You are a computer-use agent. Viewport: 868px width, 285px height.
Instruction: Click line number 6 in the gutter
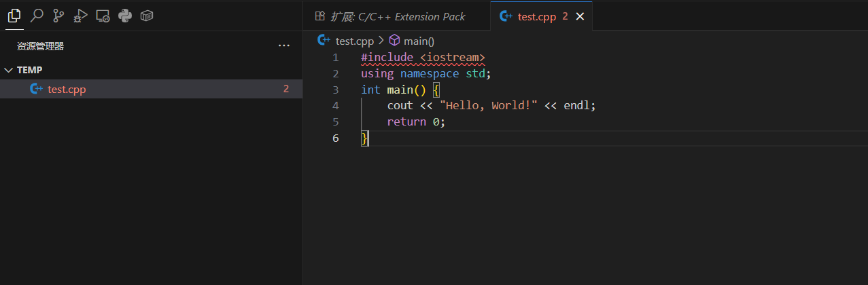tap(335, 138)
